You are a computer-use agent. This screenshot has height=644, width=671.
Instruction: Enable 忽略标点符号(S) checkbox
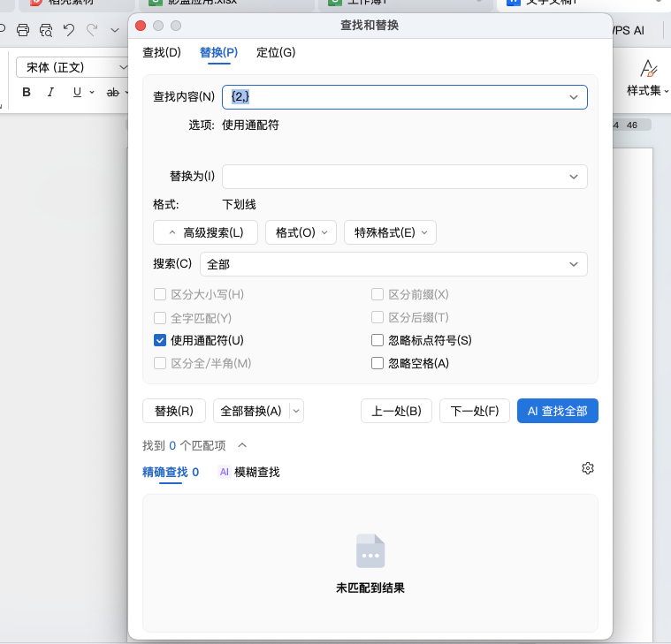click(377, 340)
